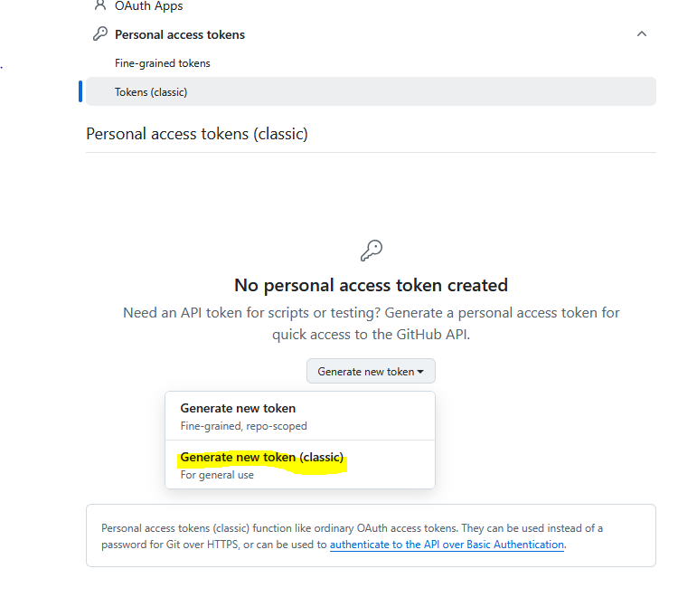Click the Personal access tokens (classic) heading
The width and height of the screenshot is (678, 616).
tap(197, 134)
